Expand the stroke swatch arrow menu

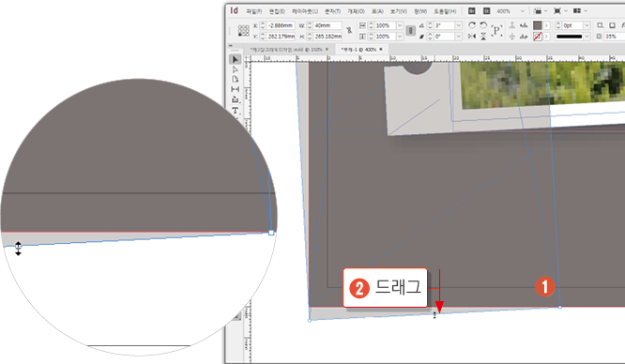(x=546, y=37)
